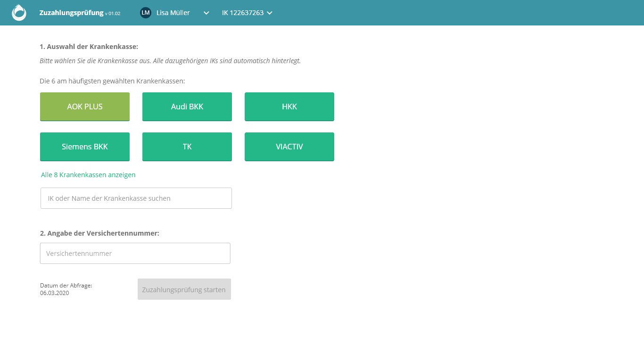Click the query date 06.03.2020
This screenshot has height=361, width=644.
coord(55,293)
